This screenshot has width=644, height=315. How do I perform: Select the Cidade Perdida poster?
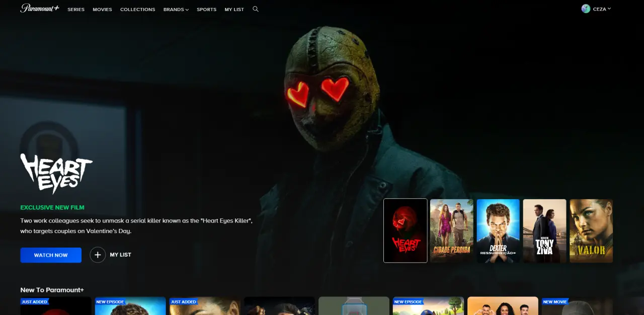point(452,230)
